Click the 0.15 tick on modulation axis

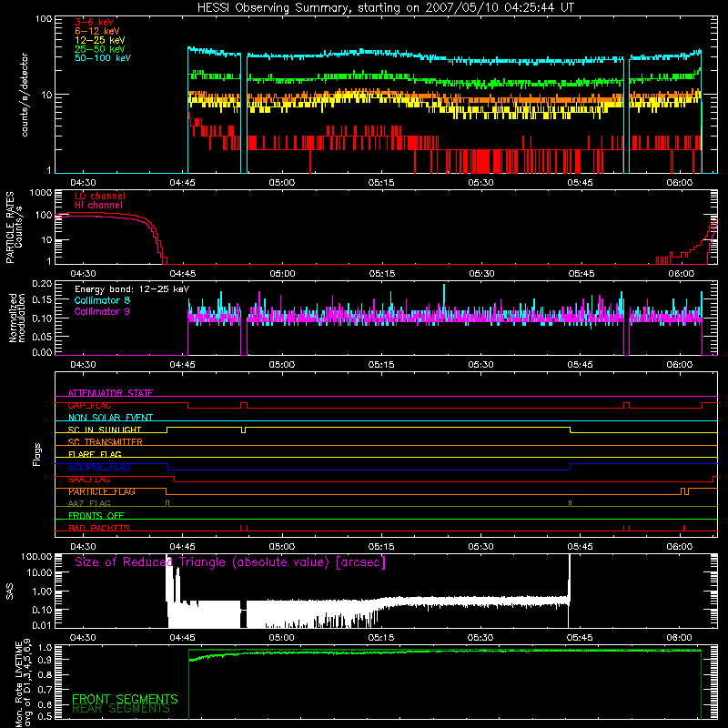pos(42,300)
